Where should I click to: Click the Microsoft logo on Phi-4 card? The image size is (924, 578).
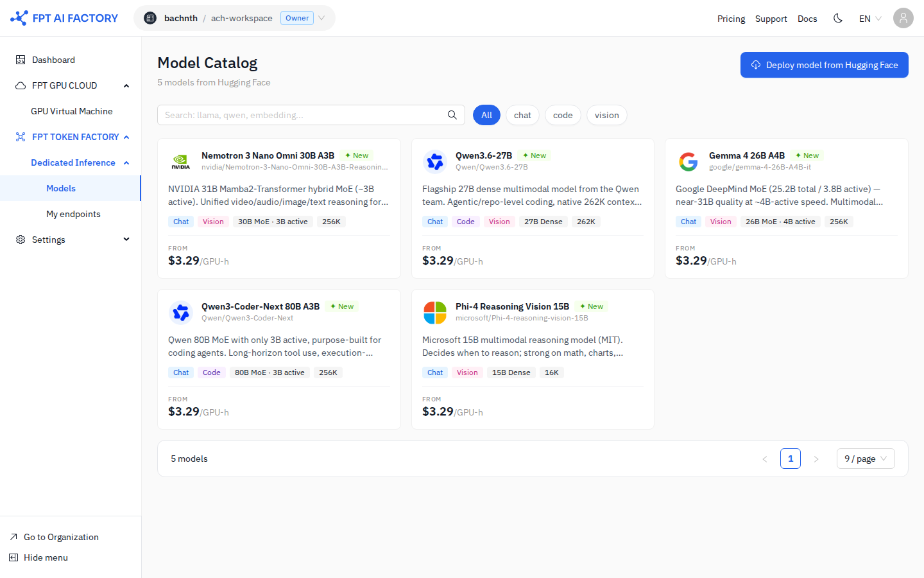(435, 313)
